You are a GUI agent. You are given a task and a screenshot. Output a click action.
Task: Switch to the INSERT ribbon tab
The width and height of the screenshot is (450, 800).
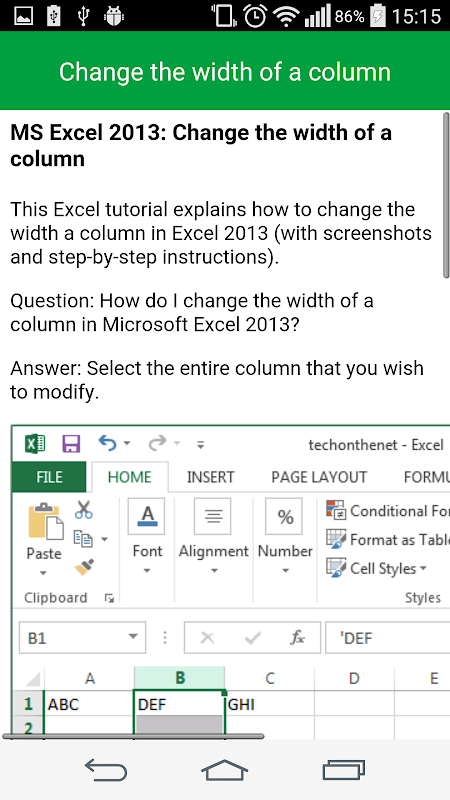pos(210,477)
